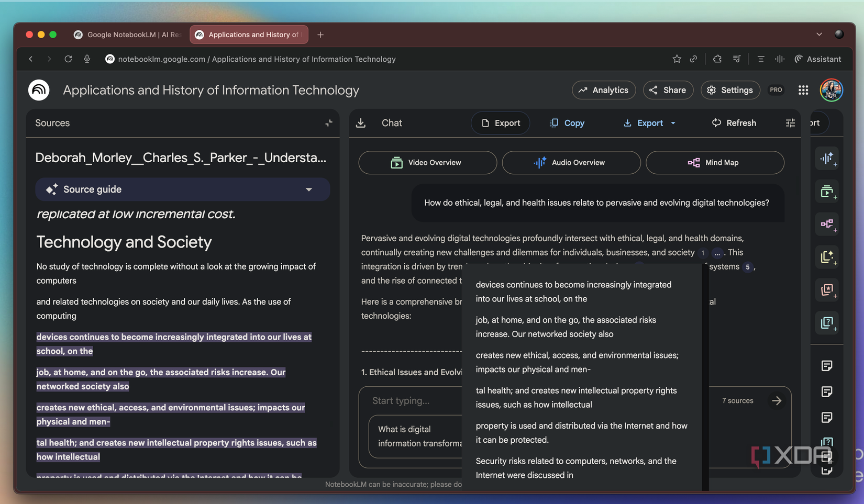Add a quiz from the Studio sidebar
864x504 pixels.
pyautogui.click(x=827, y=323)
